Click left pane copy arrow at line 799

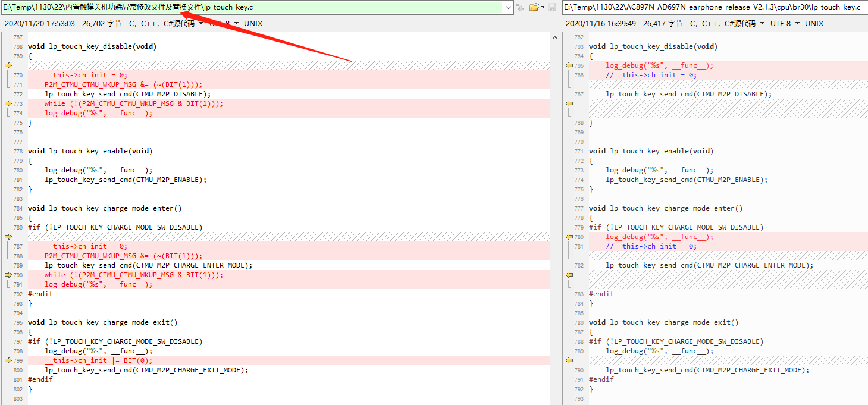[x=8, y=360]
